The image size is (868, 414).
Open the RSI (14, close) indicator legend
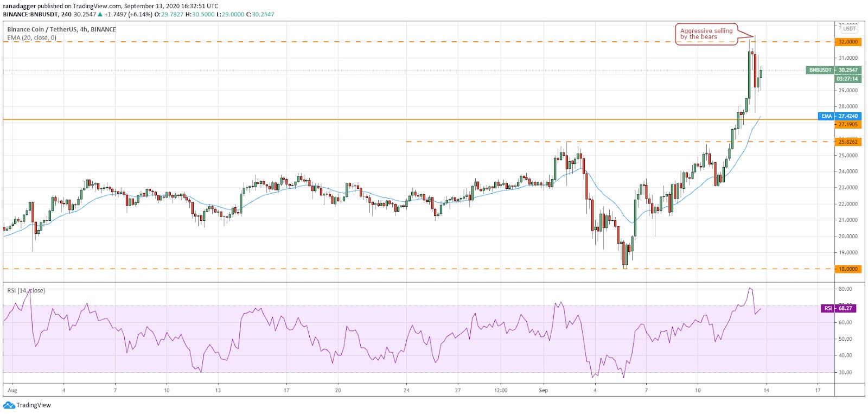[x=26, y=291]
